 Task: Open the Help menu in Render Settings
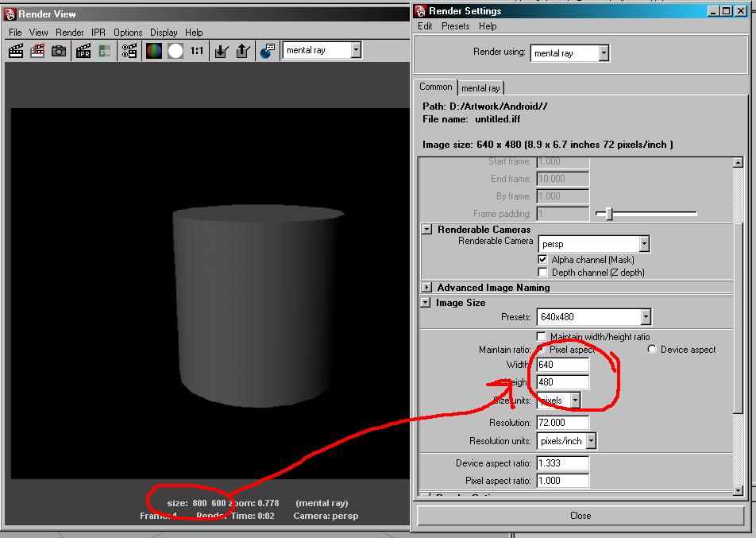coord(488,26)
